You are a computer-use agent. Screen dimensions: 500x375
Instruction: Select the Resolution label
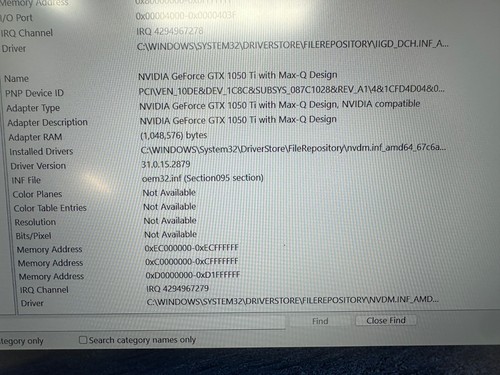click(35, 222)
